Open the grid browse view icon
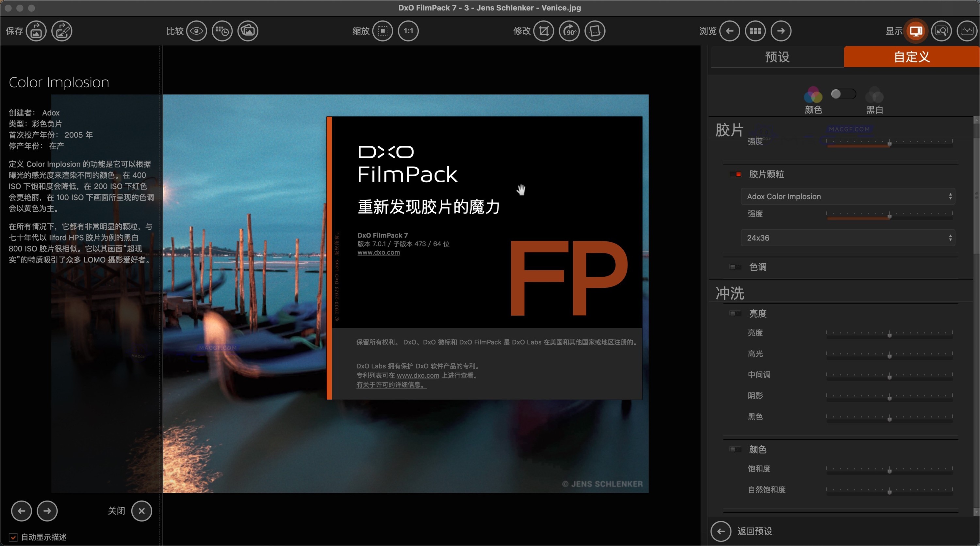This screenshot has width=980, height=546. click(x=756, y=31)
